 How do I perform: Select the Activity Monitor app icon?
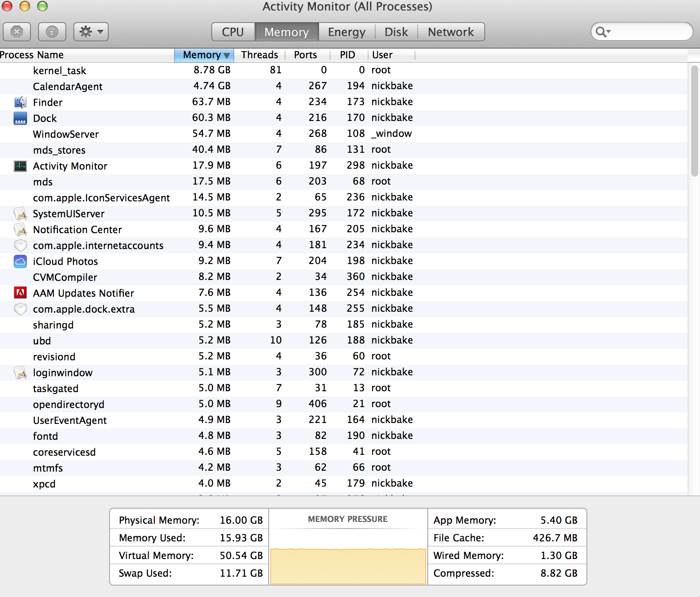(x=20, y=166)
